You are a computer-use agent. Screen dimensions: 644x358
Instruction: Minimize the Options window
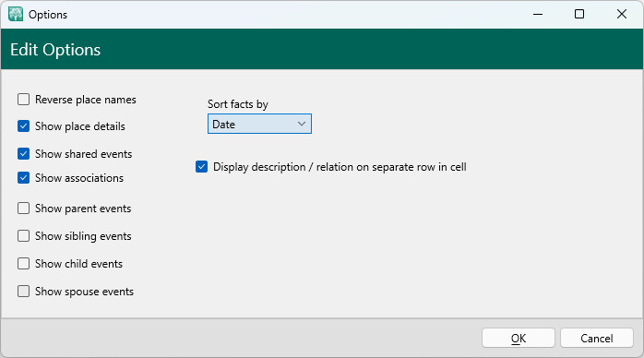[x=538, y=15]
